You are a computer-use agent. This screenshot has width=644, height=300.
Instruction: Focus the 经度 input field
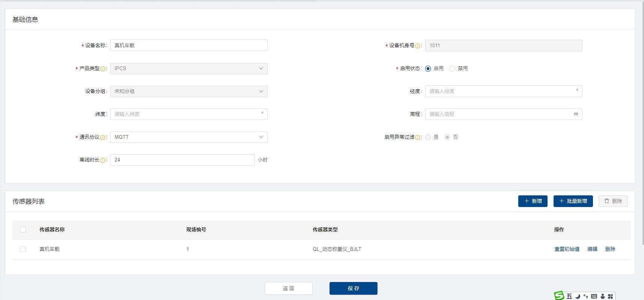pos(501,91)
